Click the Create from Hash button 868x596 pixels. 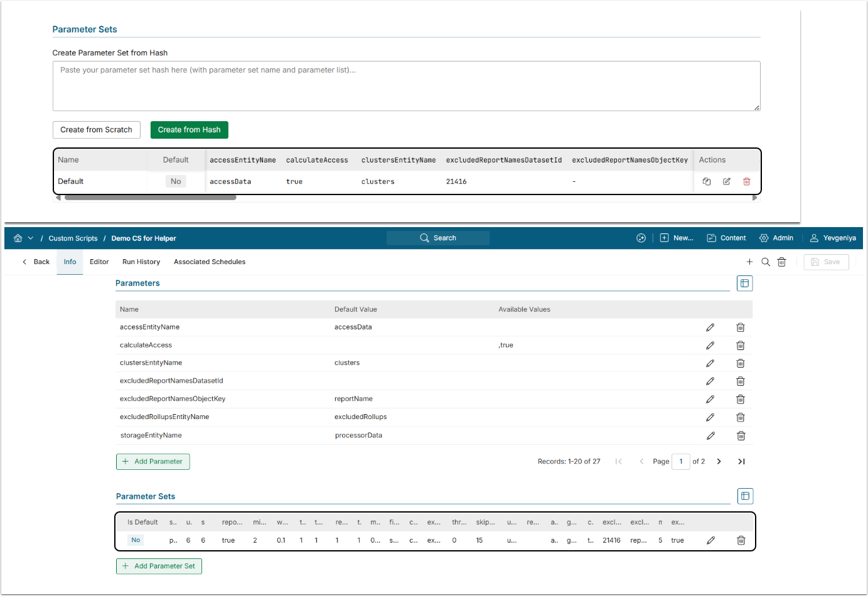[189, 130]
